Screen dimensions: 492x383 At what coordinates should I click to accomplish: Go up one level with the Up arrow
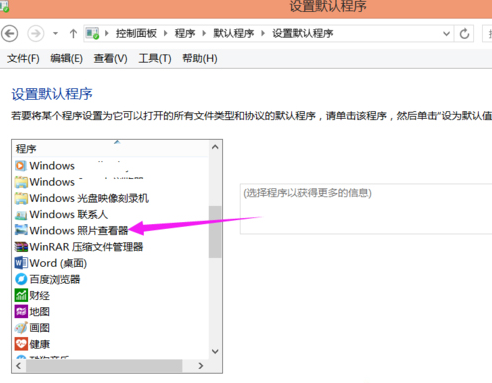(73, 33)
